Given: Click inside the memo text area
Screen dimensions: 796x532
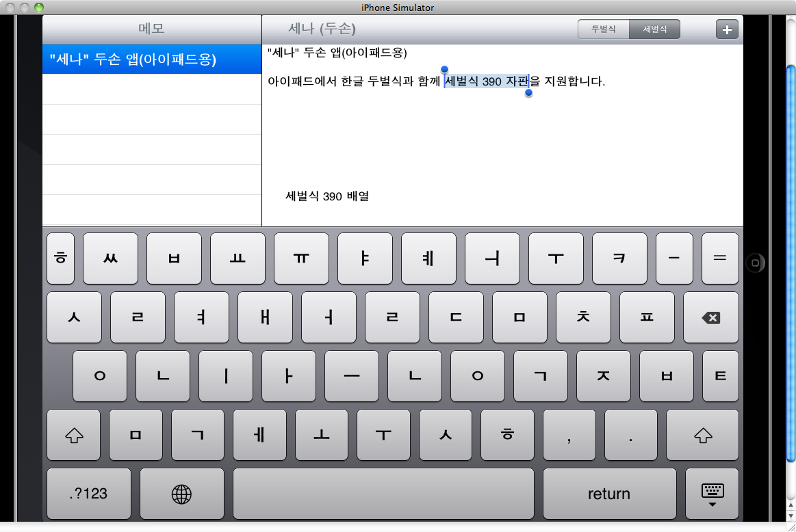Looking at the screenshot, I should (502, 150).
